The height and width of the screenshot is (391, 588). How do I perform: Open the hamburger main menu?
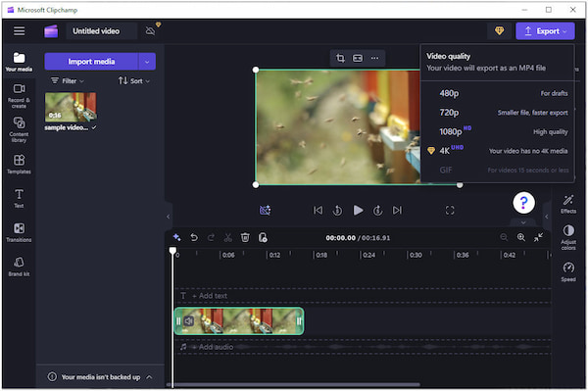pyautogui.click(x=20, y=30)
